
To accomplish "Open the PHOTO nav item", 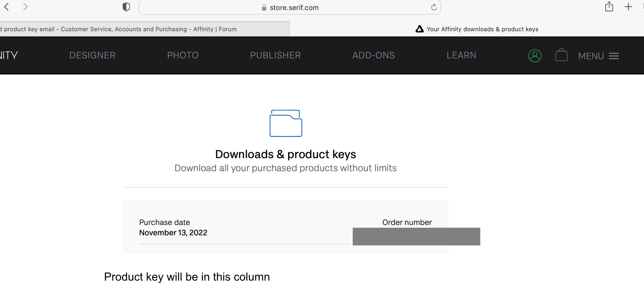I will coord(183,55).
